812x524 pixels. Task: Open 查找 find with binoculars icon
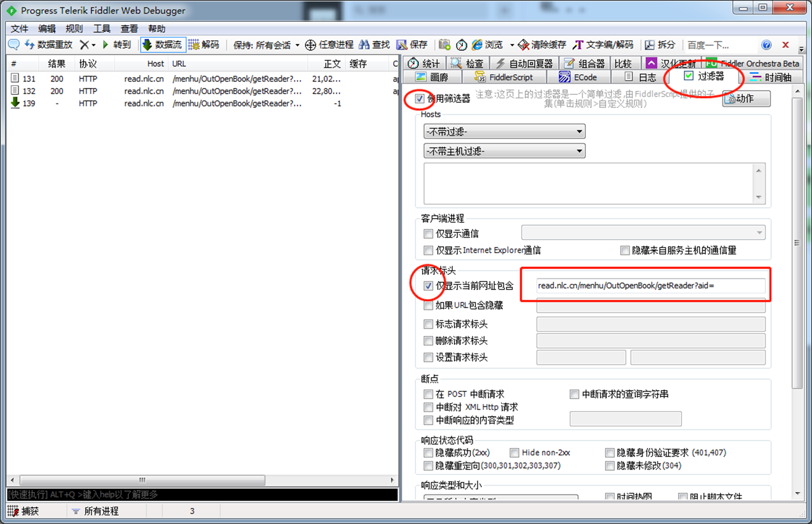374,45
